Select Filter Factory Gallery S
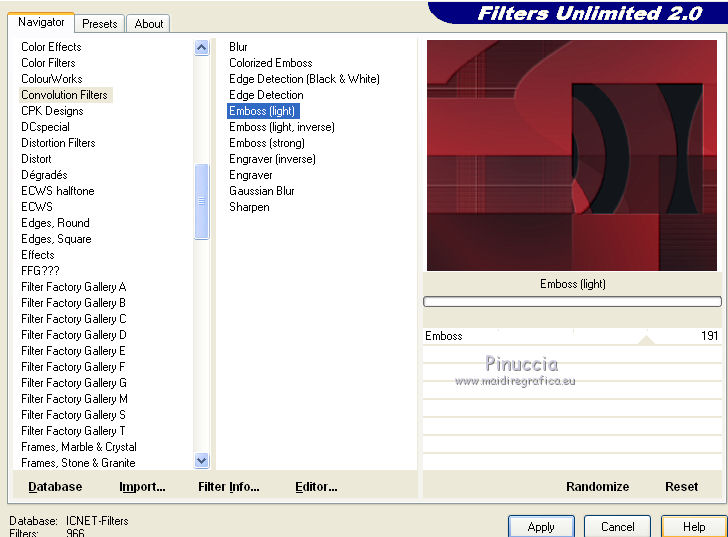This screenshot has width=728, height=537. pyautogui.click(x=73, y=415)
